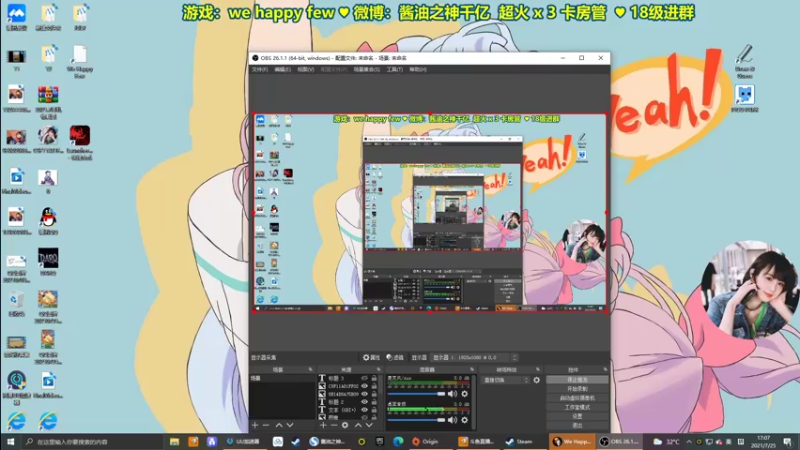The height and width of the screenshot is (450, 800).
Task: Click 开始录制 start recording button
Action: coord(577,389)
